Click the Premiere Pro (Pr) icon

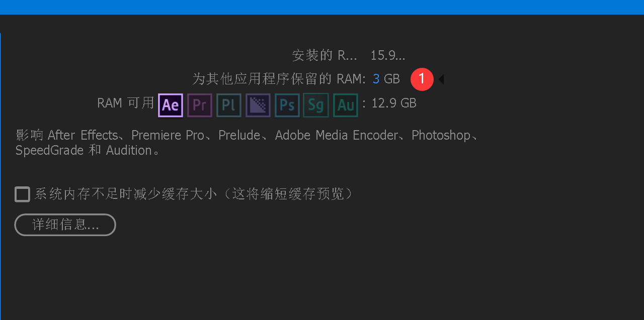[x=200, y=105]
